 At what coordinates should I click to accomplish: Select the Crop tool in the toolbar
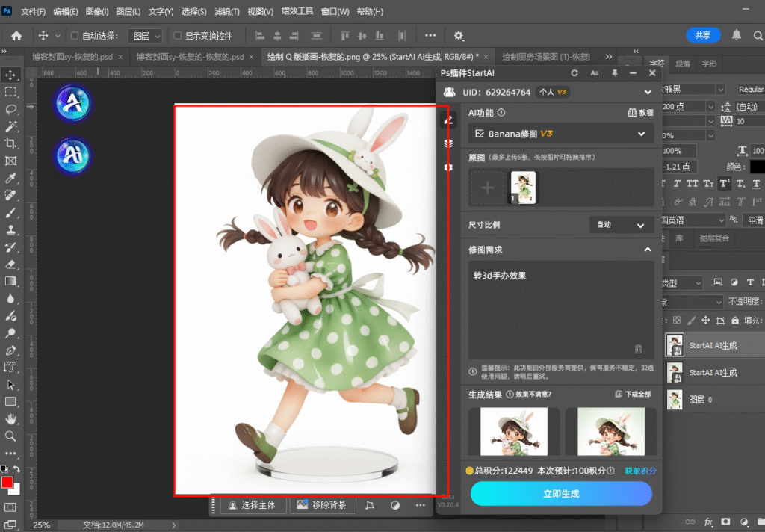(10, 144)
